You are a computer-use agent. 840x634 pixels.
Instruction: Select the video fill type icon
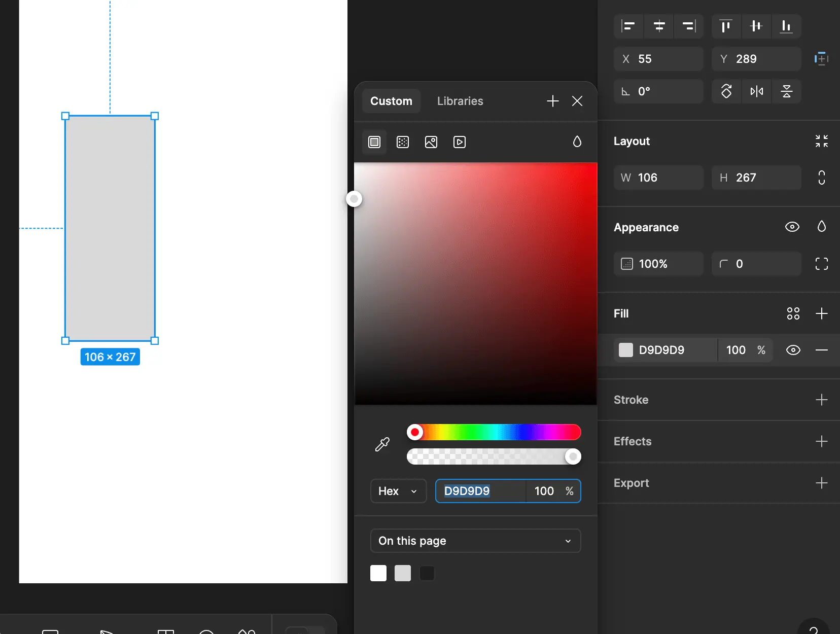[x=460, y=142]
